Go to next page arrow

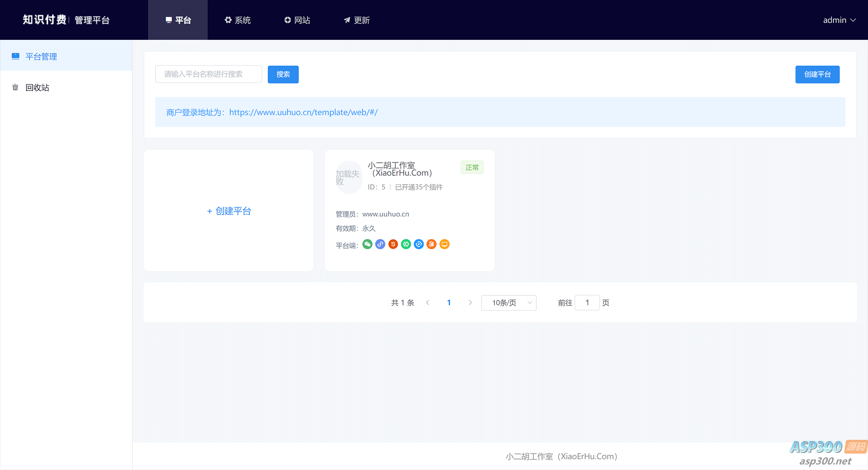coord(470,303)
